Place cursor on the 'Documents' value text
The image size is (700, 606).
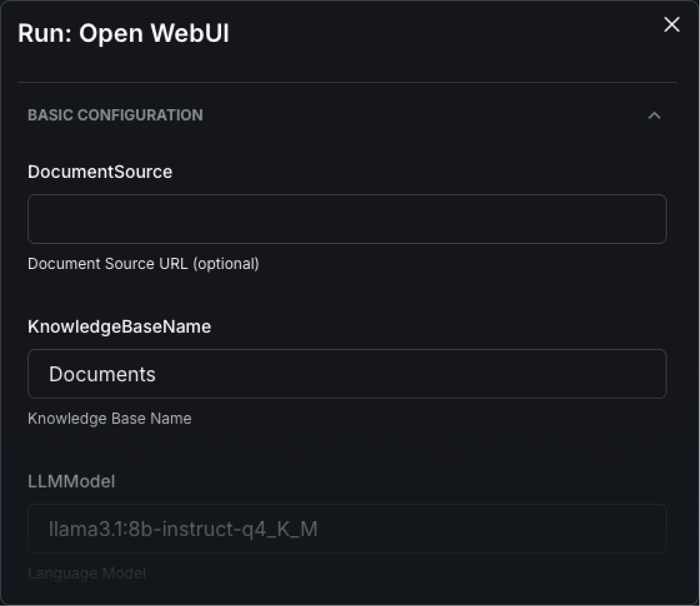102,374
